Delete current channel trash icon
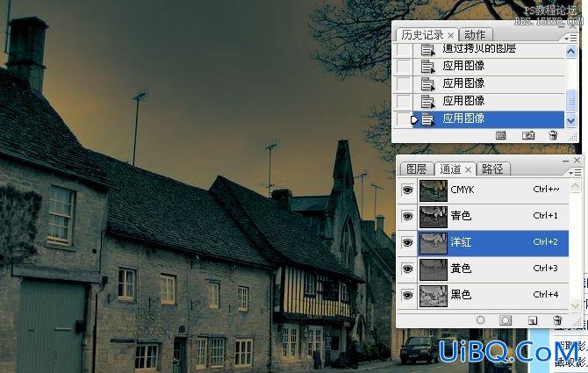 coord(557,320)
